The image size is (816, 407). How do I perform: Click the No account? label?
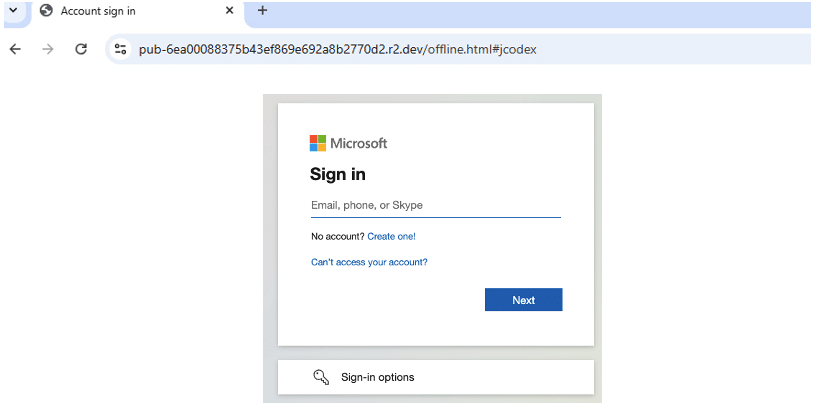338,236
